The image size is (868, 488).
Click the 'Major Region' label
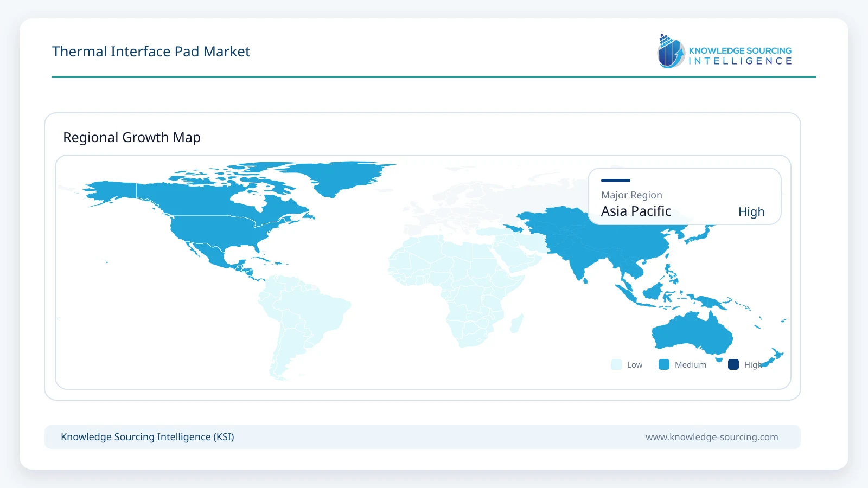631,195
